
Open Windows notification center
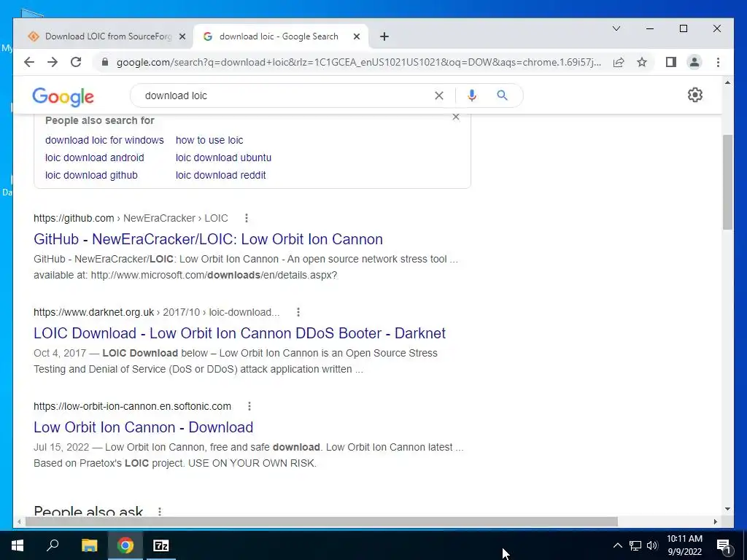point(724,545)
